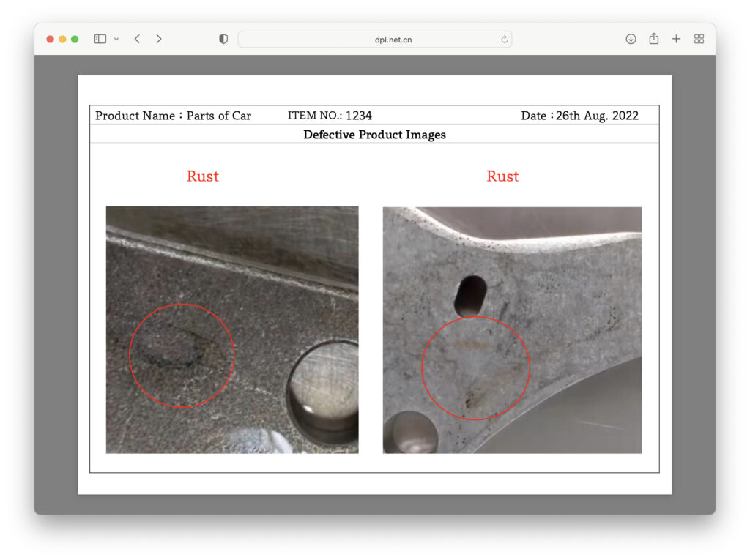Click the dpl.net.cn address bar
Viewport: 750px width, 560px height.
(374, 40)
